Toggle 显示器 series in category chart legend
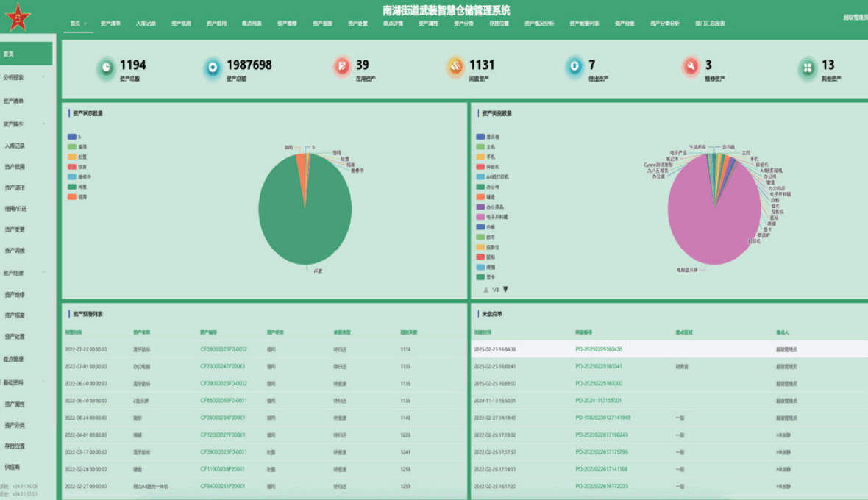 pyautogui.click(x=480, y=137)
